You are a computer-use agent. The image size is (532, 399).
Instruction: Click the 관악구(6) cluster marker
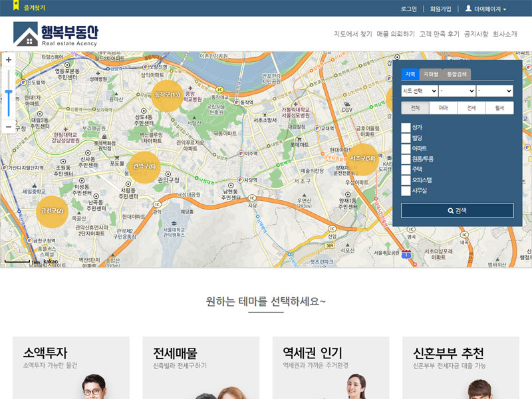click(144, 166)
